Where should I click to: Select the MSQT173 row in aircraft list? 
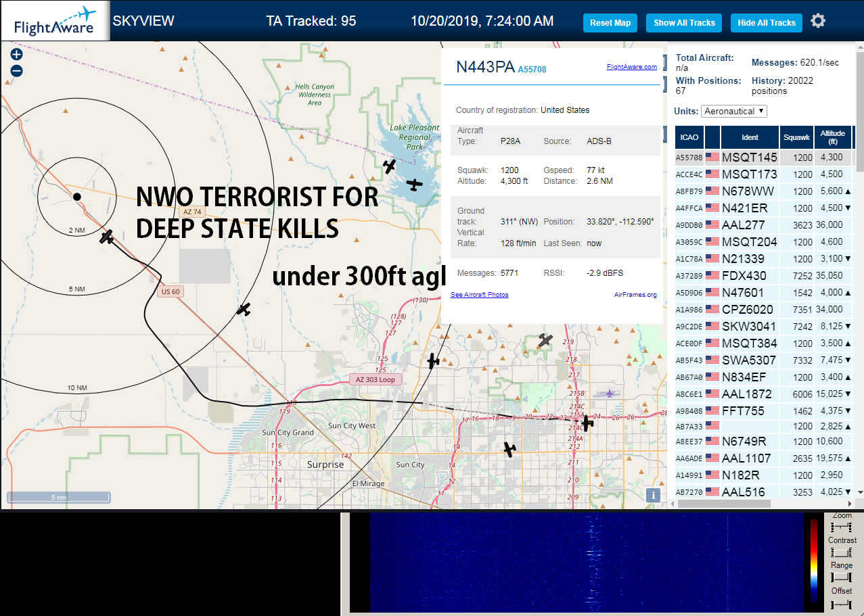tap(765, 174)
